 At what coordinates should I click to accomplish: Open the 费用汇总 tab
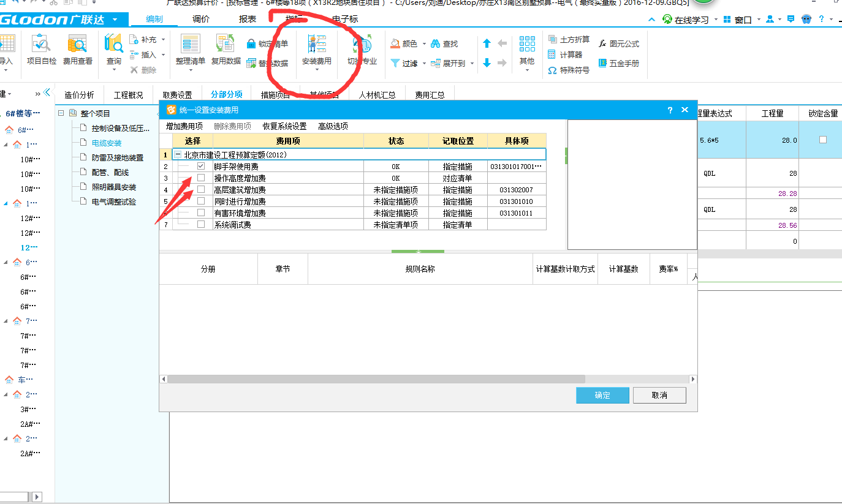(x=430, y=95)
